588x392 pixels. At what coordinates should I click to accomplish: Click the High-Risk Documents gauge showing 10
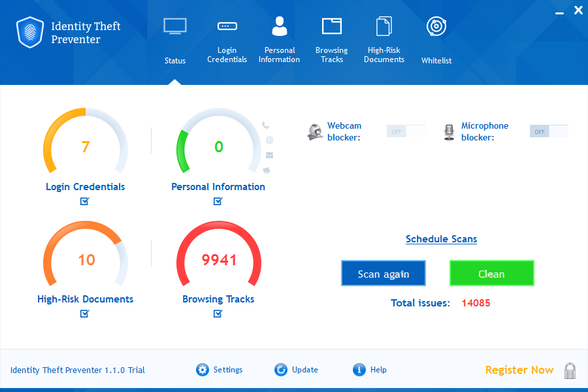pos(86,255)
